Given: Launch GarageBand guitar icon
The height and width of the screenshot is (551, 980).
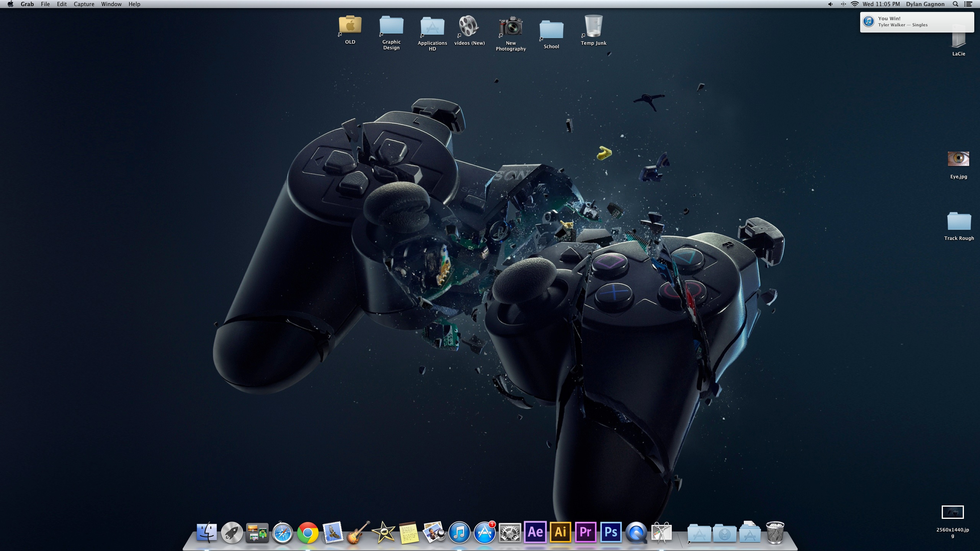Looking at the screenshot, I should (358, 532).
